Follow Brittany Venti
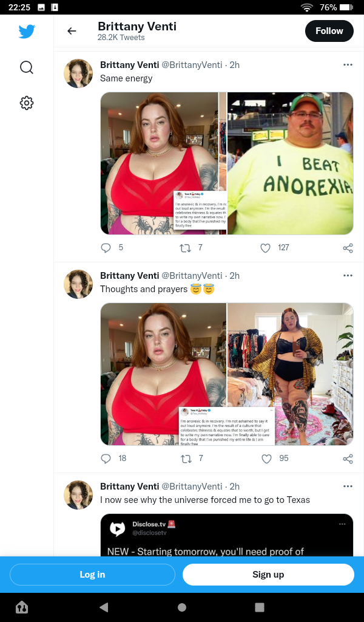The height and width of the screenshot is (622, 364). pos(329,31)
